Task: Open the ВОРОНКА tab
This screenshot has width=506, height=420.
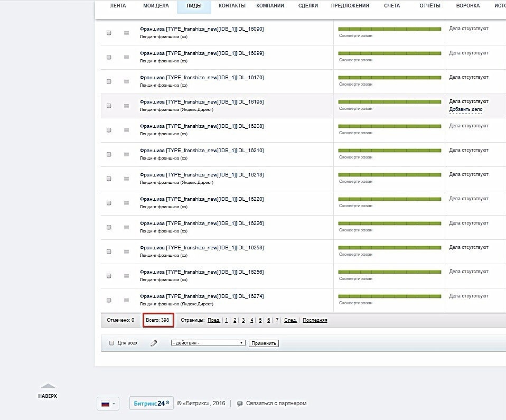Action: point(468,5)
